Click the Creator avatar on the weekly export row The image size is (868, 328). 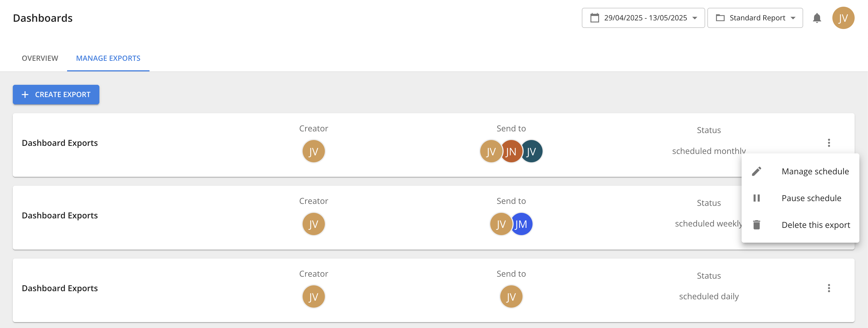tap(313, 224)
